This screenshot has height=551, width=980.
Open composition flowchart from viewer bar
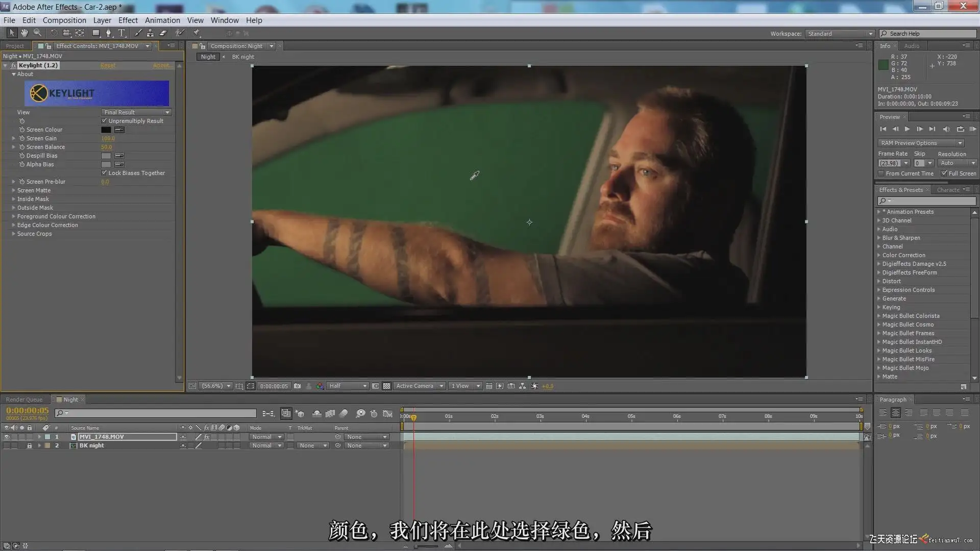pyautogui.click(x=522, y=386)
